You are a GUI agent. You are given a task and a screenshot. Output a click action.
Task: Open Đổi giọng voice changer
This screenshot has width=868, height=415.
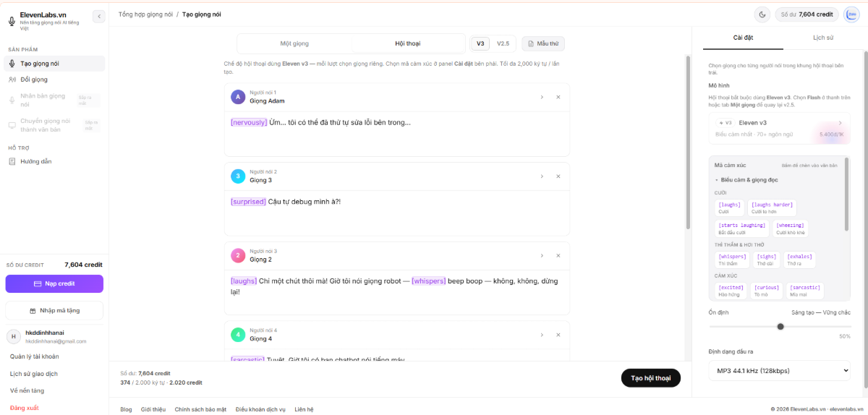point(55,80)
